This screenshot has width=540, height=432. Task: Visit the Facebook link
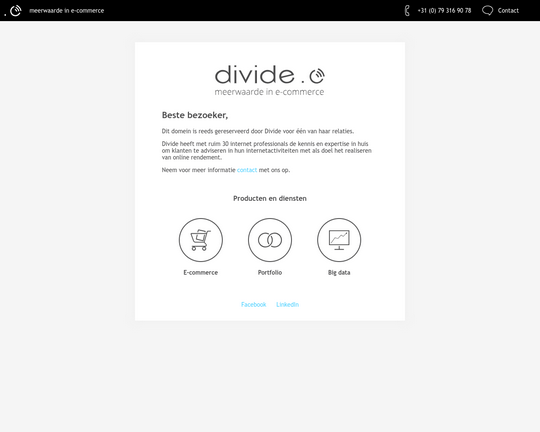click(x=253, y=305)
